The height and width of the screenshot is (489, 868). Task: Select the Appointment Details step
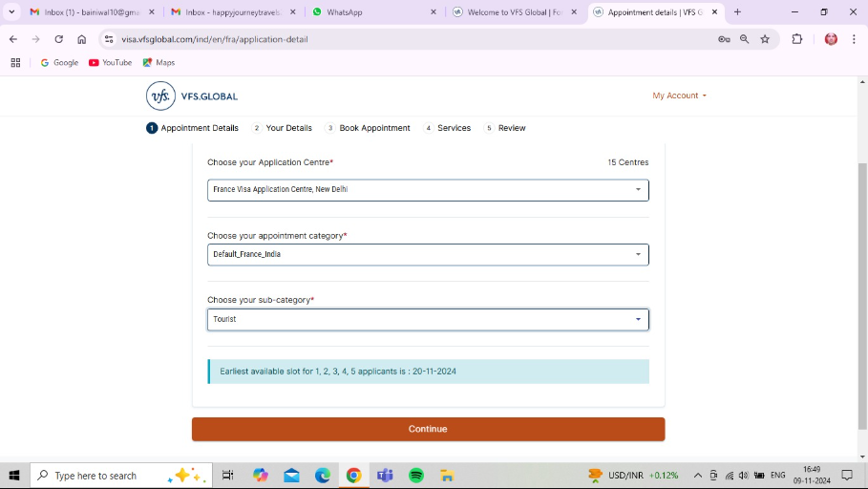coord(192,128)
